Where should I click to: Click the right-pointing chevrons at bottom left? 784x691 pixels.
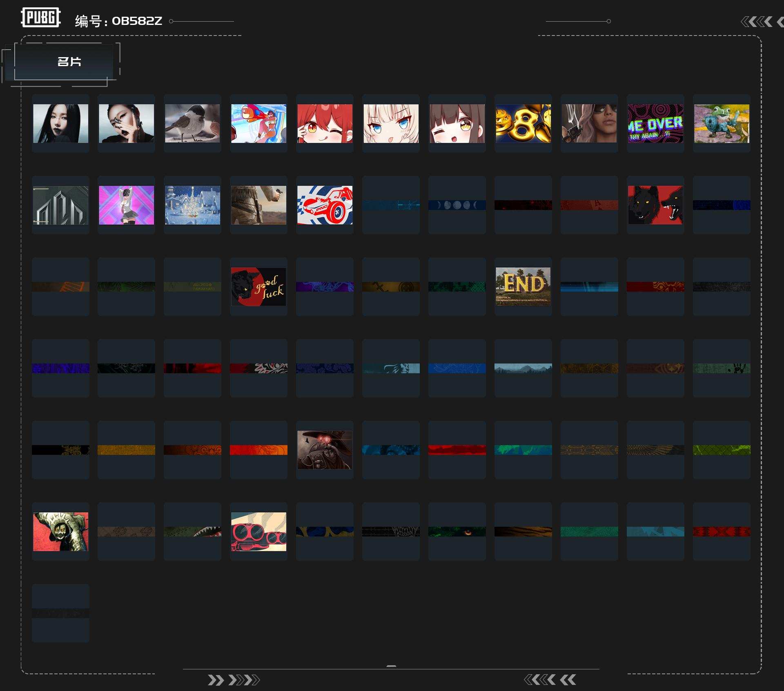click(233, 680)
